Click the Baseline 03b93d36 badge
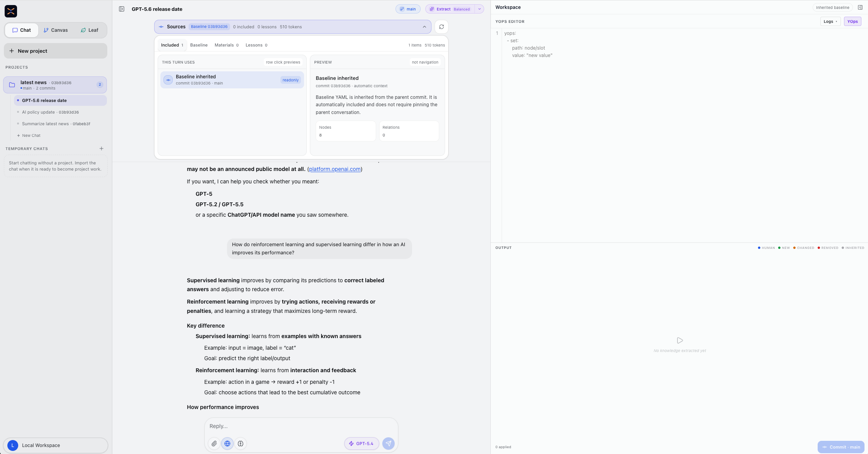Image resolution: width=868 pixels, height=454 pixels. coord(209,27)
